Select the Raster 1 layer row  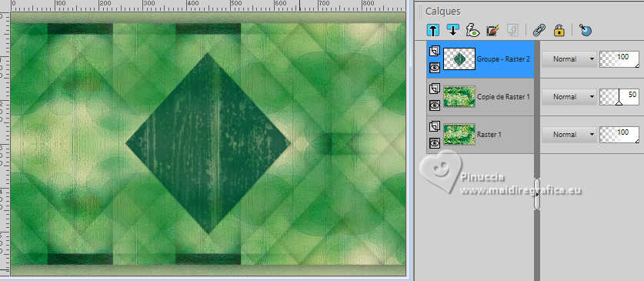[x=480, y=135]
